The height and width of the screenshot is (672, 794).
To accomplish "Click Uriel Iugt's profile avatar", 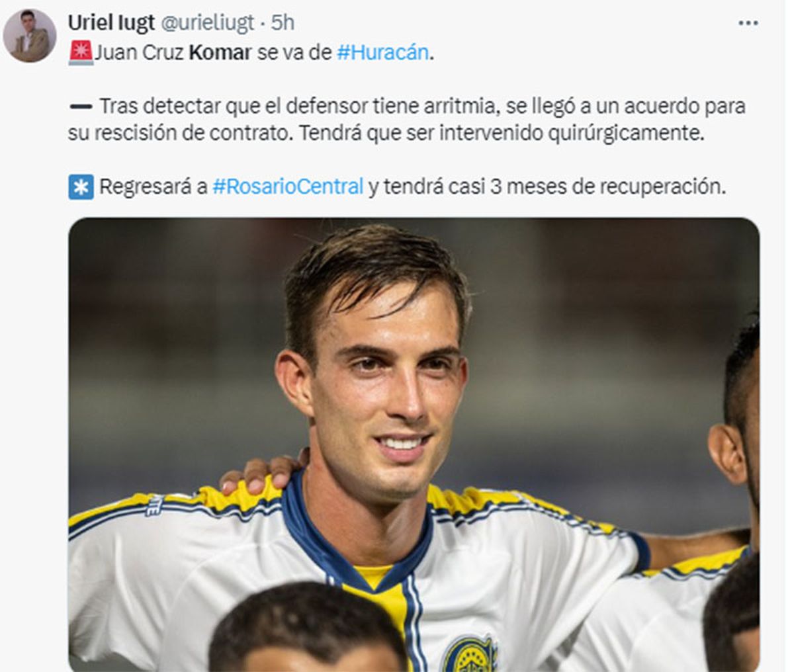I will pyautogui.click(x=30, y=36).
